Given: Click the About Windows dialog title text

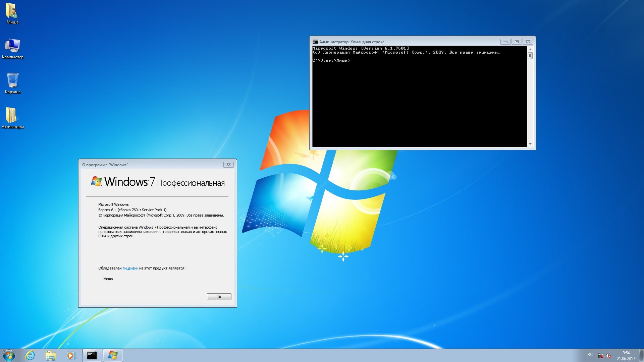Looking at the screenshot, I should tap(105, 165).
